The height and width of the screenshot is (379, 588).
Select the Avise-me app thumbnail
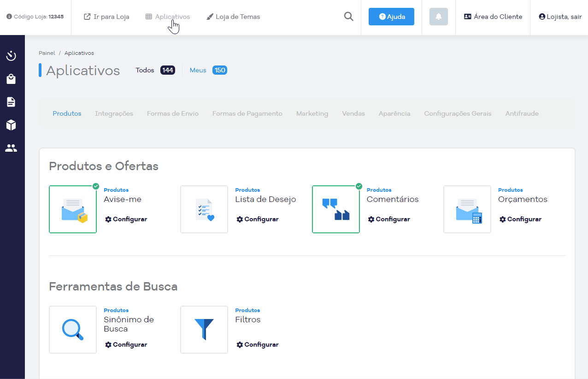pyautogui.click(x=73, y=209)
